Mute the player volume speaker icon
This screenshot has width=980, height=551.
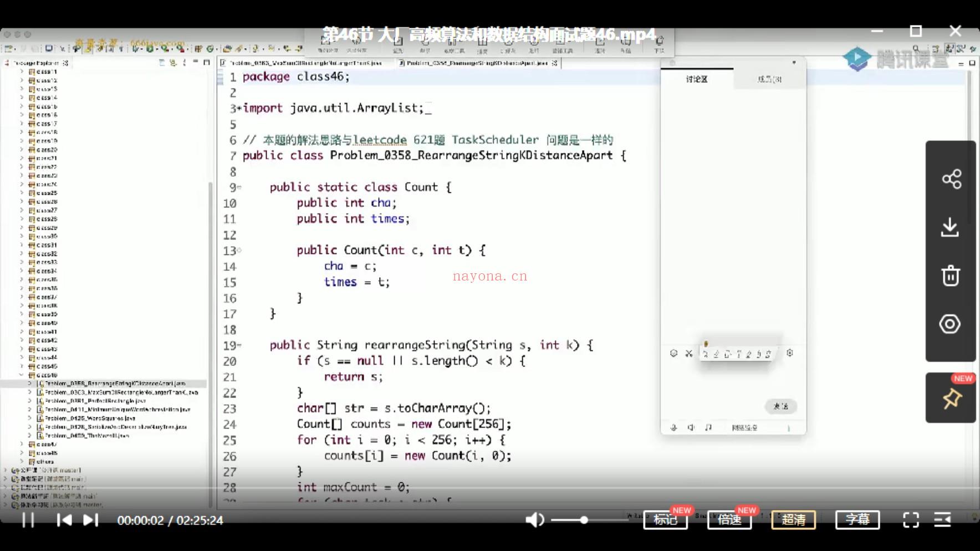click(x=534, y=520)
